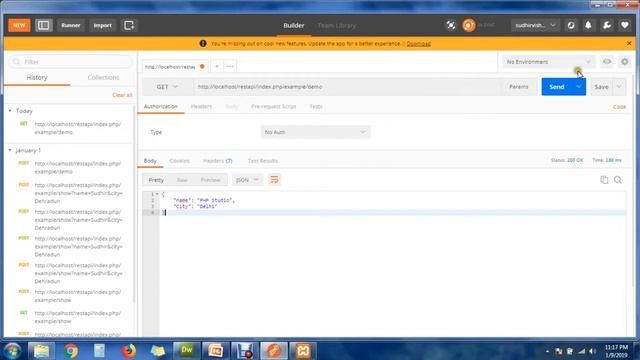
Task: Click the sync refresh icon
Action: point(571,25)
